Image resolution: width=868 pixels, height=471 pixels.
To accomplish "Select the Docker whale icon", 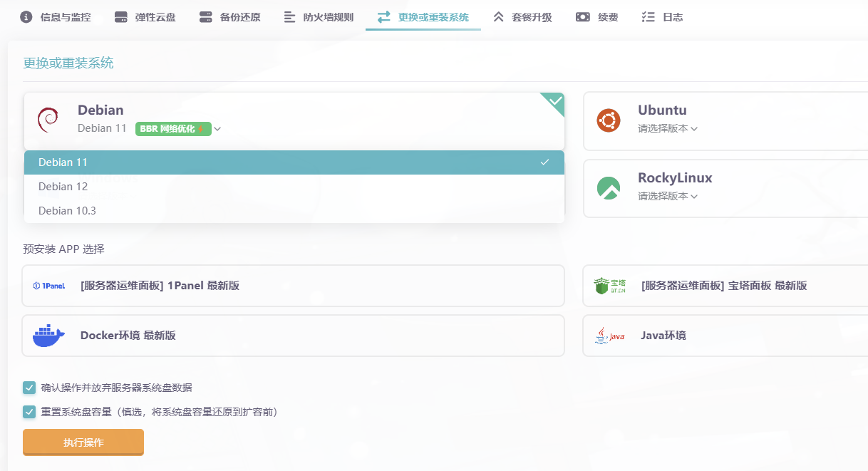I will tap(48, 336).
